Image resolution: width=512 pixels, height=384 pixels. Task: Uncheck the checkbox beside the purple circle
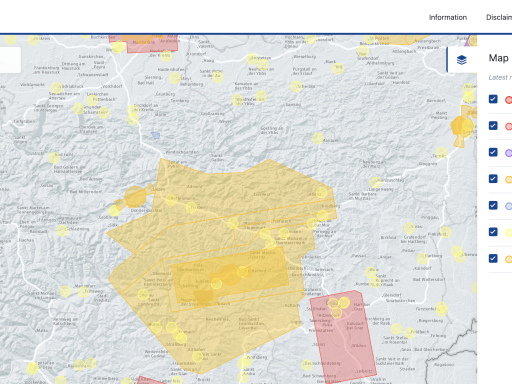point(493,152)
